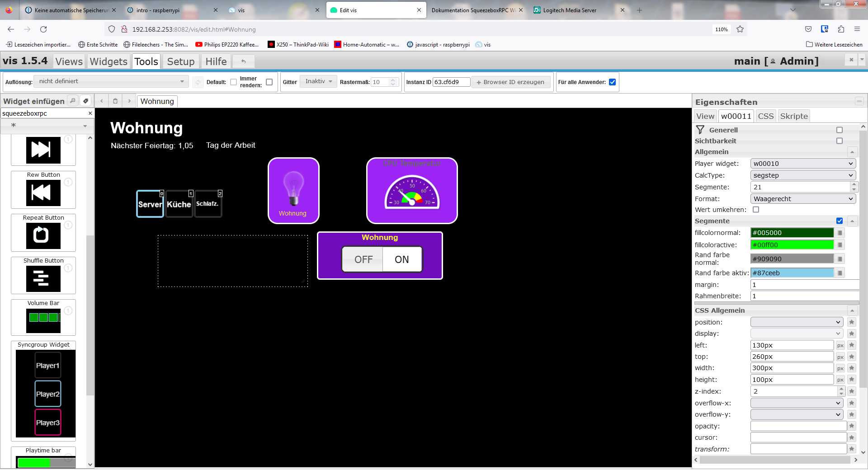868x470 pixels.
Task: Open the Views menu
Action: pyautogui.click(x=69, y=61)
